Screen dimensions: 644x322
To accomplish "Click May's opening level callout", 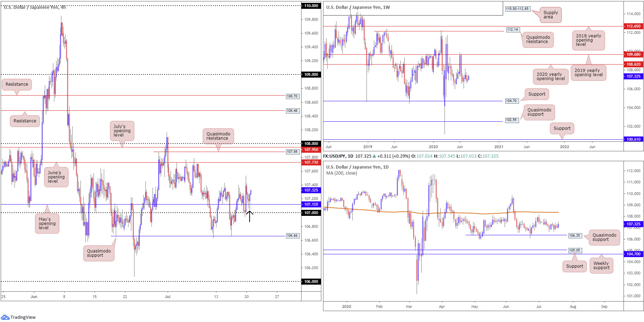I will coord(47,224).
